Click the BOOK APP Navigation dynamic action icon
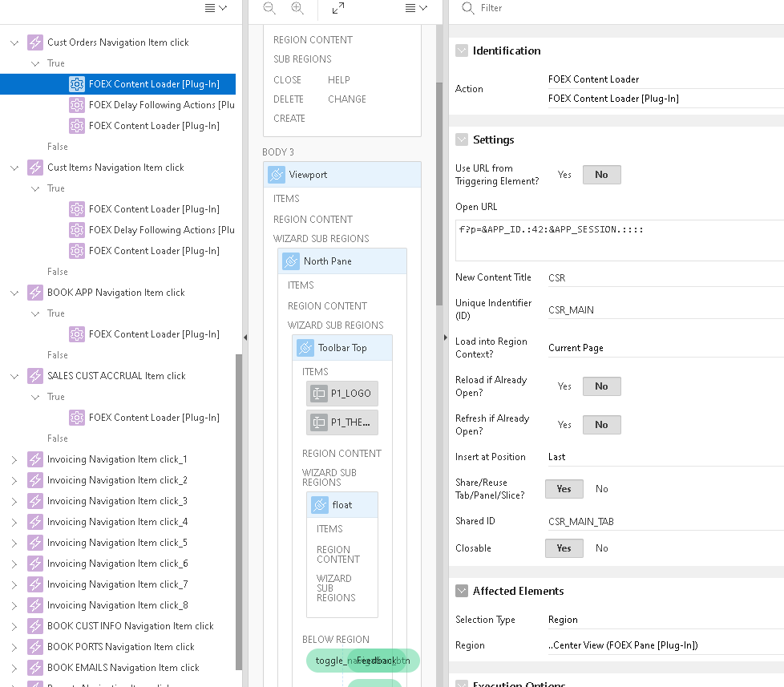The image size is (784, 687). pyautogui.click(x=35, y=293)
